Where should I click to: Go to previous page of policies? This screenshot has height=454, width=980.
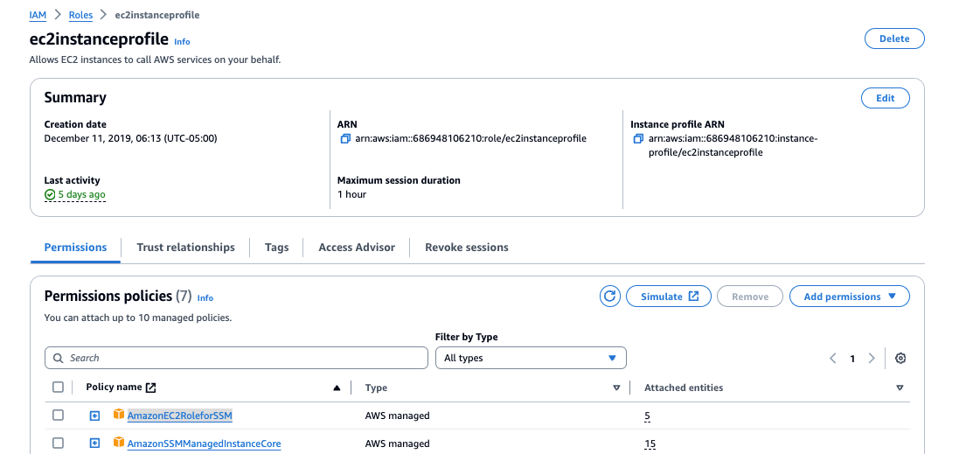832,359
